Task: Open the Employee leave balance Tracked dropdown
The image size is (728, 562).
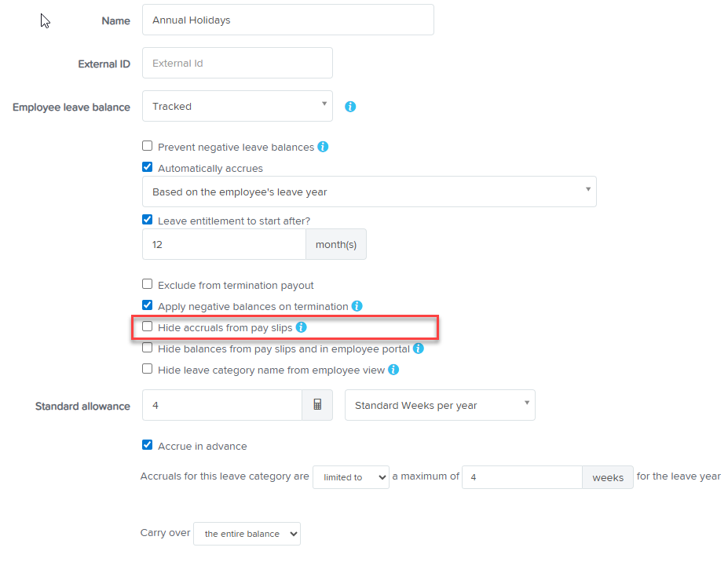Action: 237,106
